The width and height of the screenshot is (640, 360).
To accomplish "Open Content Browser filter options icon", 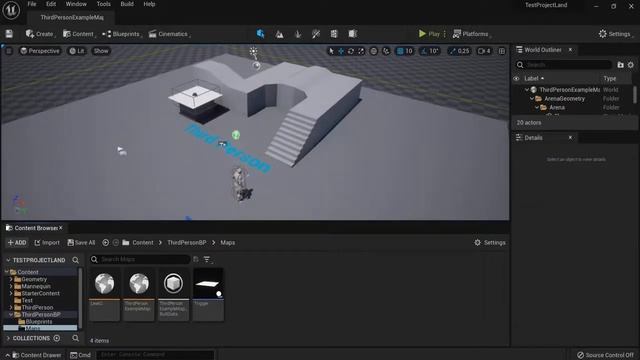I will click(208, 259).
